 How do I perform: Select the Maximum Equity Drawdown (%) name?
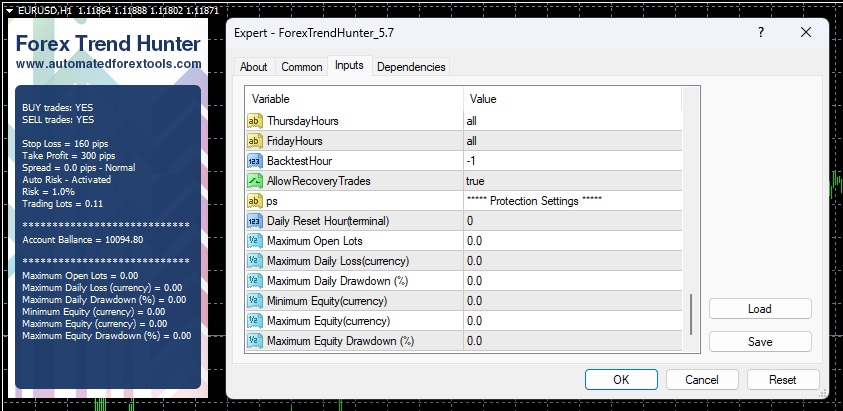[x=340, y=341]
